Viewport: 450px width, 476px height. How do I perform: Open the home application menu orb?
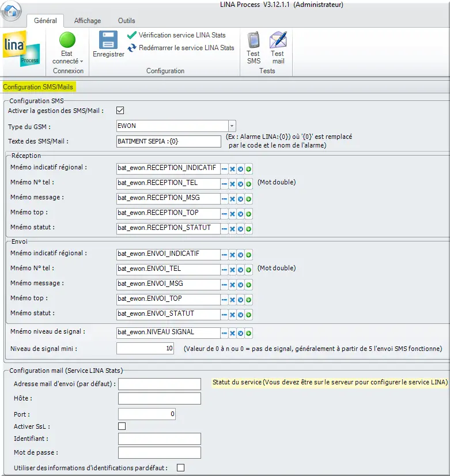pos(11,11)
